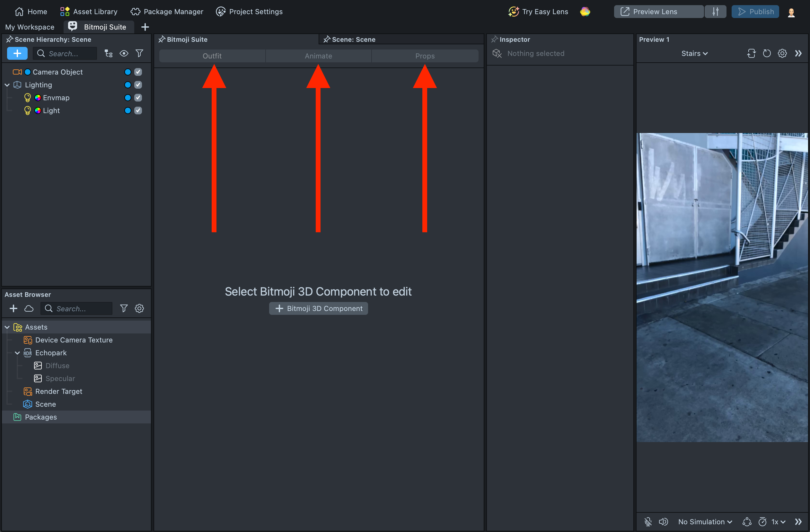Mute the preview microphone icon
The image size is (810, 532).
(648, 521)
